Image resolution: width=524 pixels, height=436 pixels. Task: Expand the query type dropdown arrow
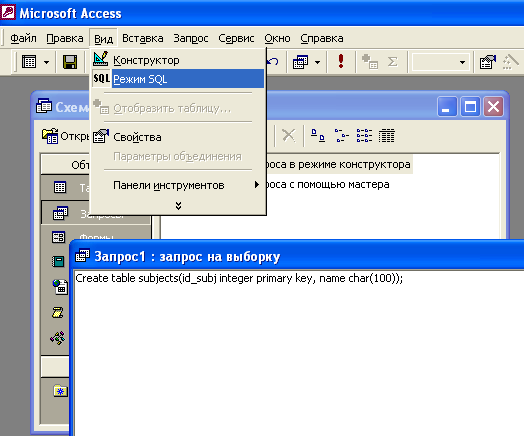(317, 62)
